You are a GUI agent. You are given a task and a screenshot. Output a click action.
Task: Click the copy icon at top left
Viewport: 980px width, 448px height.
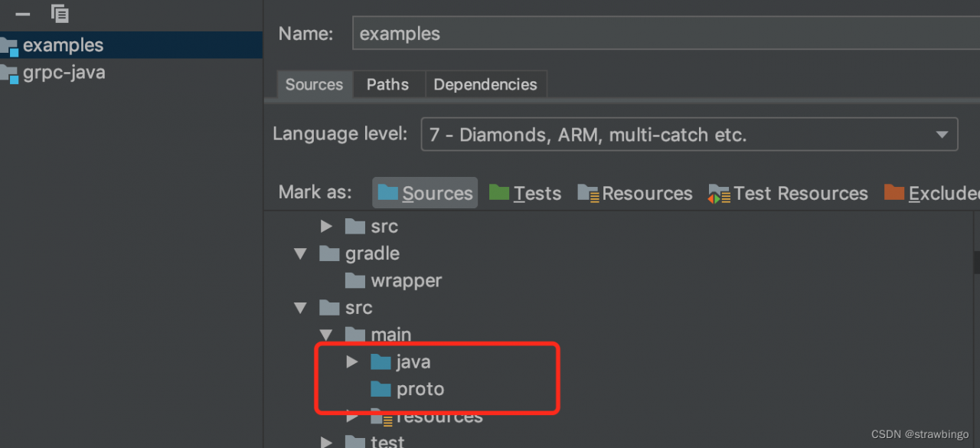pyautogui.click(x=59, y=13)
